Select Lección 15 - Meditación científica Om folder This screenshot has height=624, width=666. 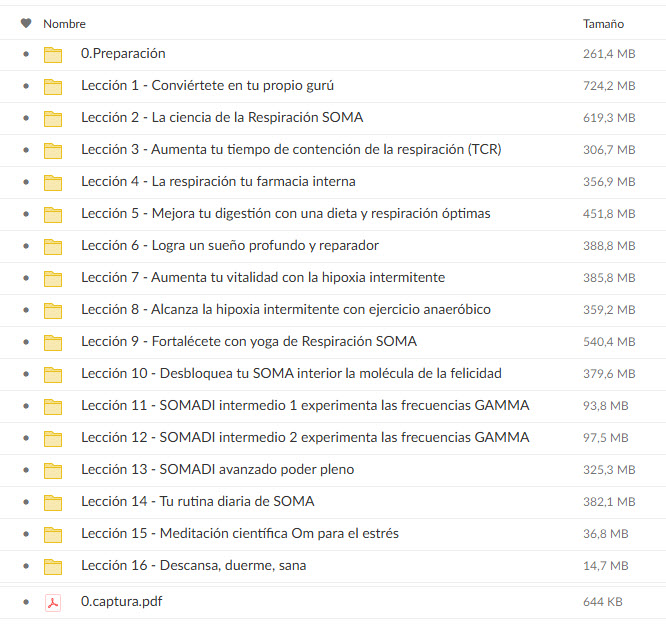point(239,534)
